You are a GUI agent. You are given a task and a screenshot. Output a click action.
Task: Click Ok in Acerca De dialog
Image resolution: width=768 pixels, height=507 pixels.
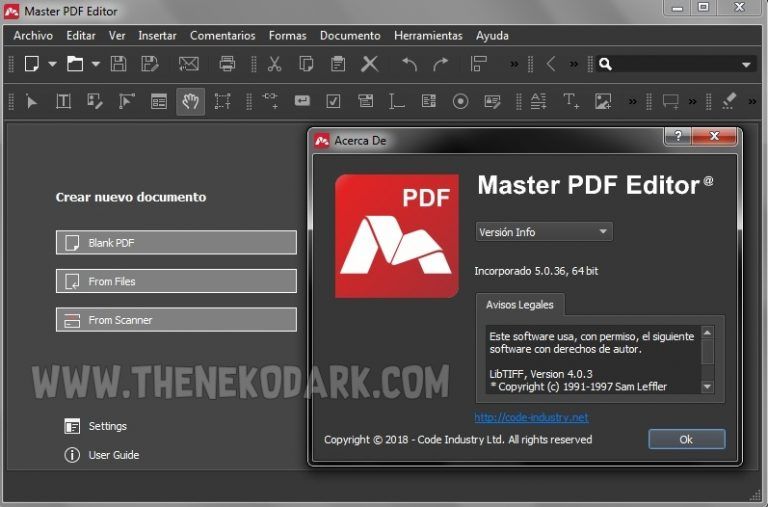click(687, 439)
